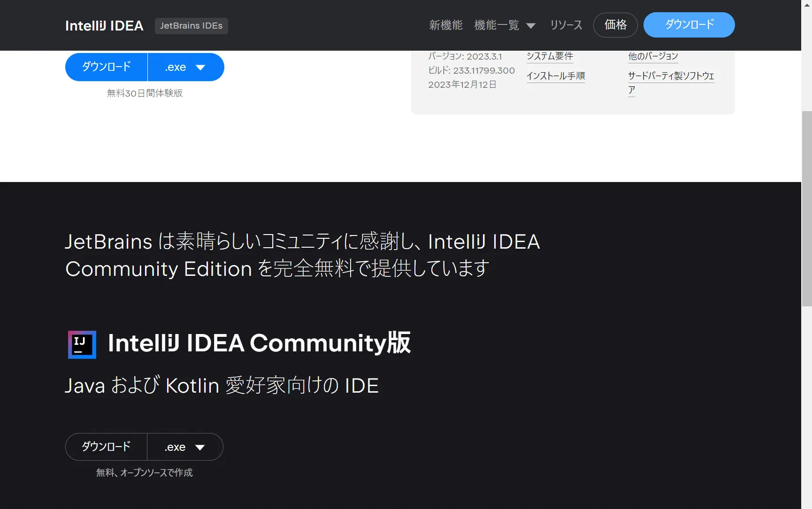Click the IntelliJ IDEA Community版 heading
The image size is (812, 509).
(x=259, y=343)
